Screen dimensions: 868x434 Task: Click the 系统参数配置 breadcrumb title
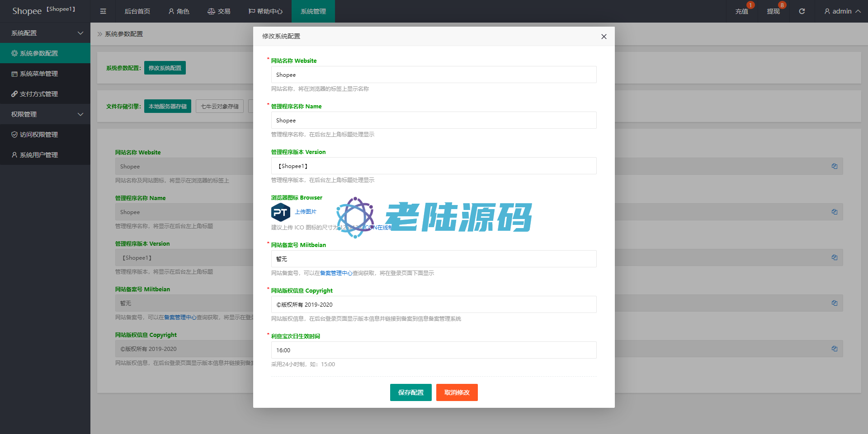pyautogui.click(x=124, y=34)
